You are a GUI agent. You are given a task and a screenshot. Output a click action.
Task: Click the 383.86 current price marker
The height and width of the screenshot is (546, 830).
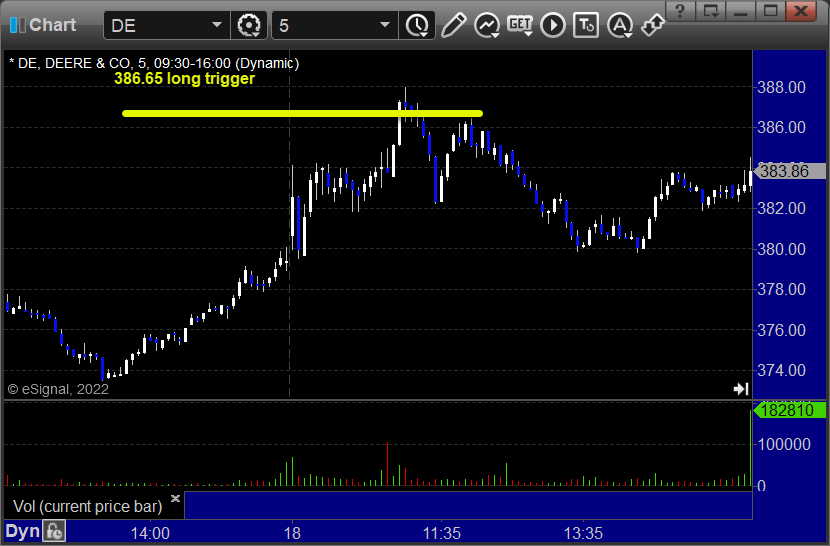point(790,171)
